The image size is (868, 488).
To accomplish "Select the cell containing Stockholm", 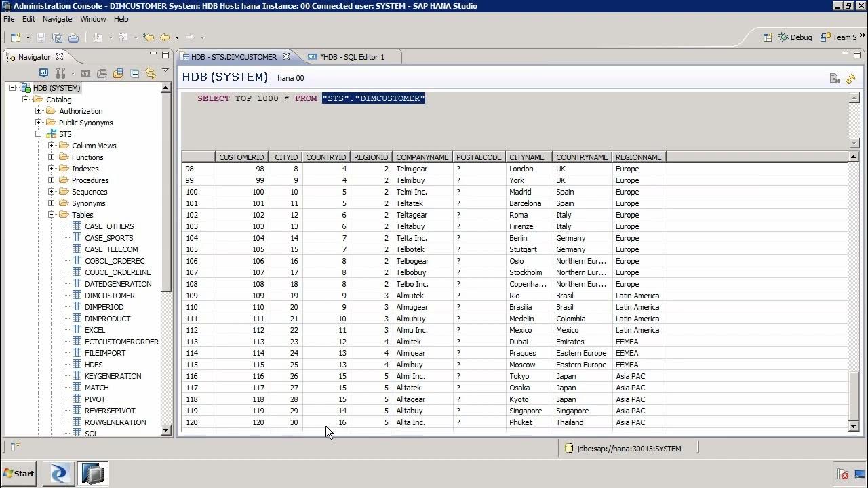I will coord(529,272).
